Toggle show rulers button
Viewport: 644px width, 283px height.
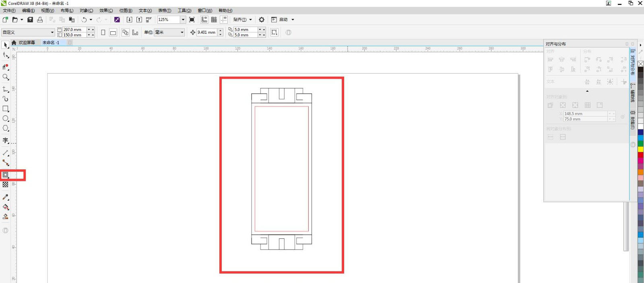point(204,20)
